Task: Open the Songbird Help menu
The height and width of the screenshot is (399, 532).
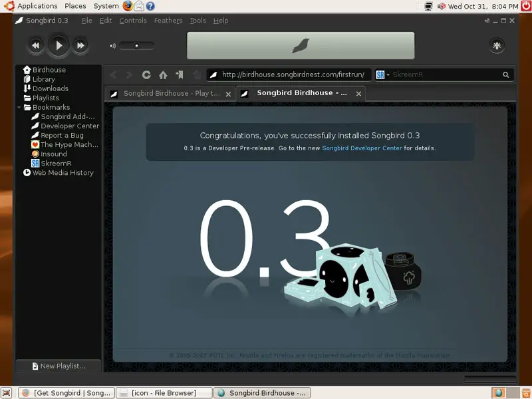Action: (221, 21)
